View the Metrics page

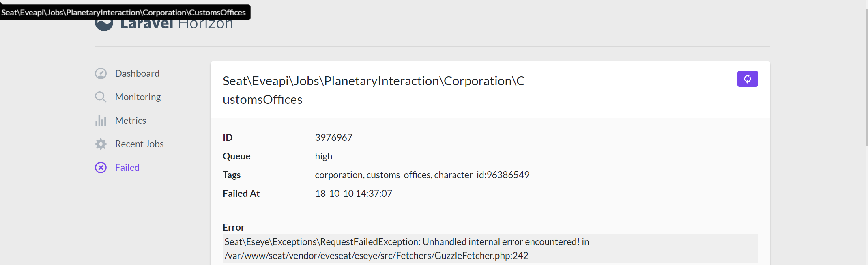(131, 120)
